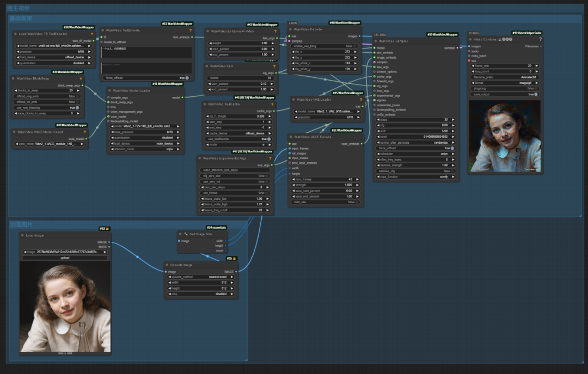Click filename_prefix field showing AnimateDiff
Screen dimensions: 588x374
tap(504, 77)
